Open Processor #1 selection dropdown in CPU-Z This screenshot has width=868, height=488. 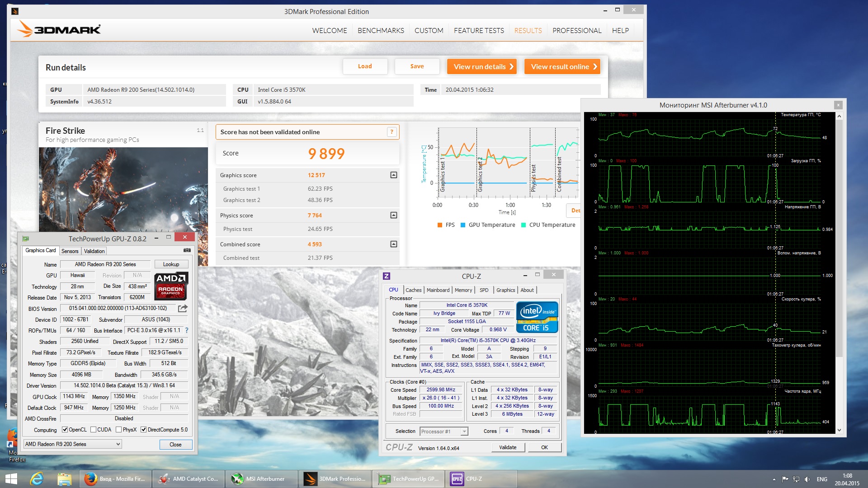444,432
